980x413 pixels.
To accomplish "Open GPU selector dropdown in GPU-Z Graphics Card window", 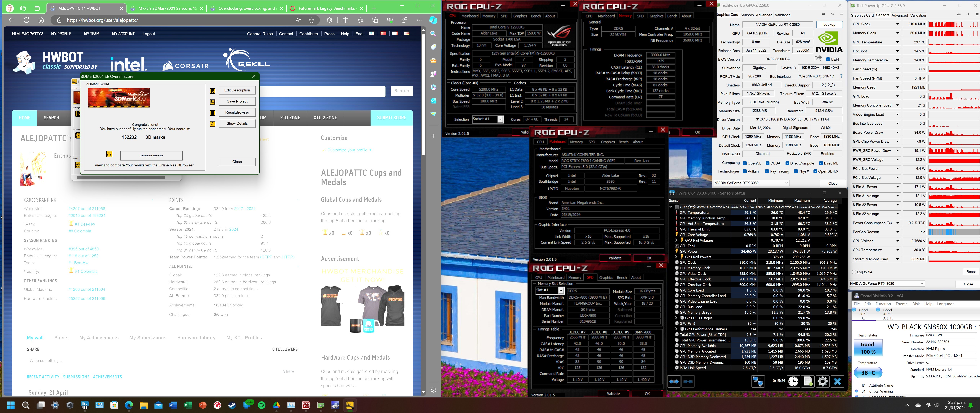I will pyautogui.click(x=751, y=183).
